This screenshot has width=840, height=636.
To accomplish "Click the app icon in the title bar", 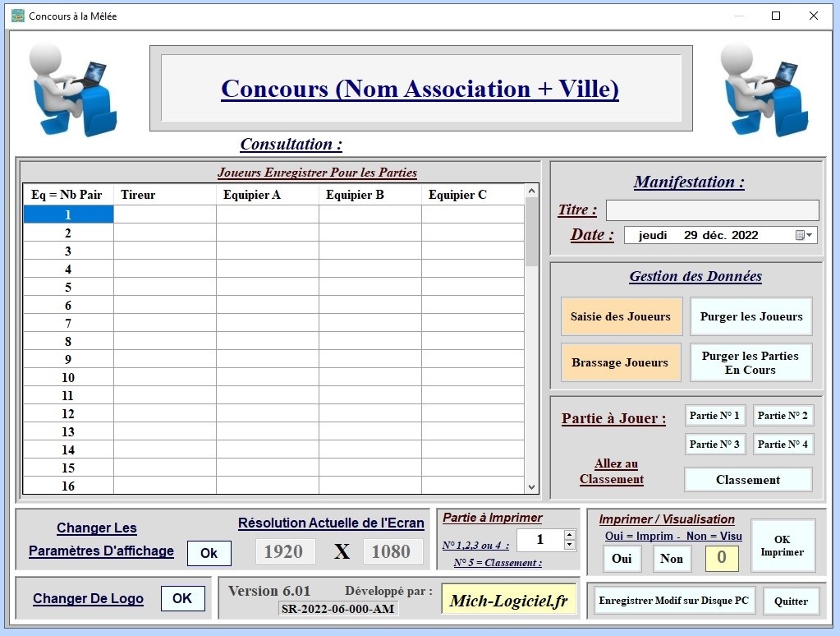I will (17, 16).
